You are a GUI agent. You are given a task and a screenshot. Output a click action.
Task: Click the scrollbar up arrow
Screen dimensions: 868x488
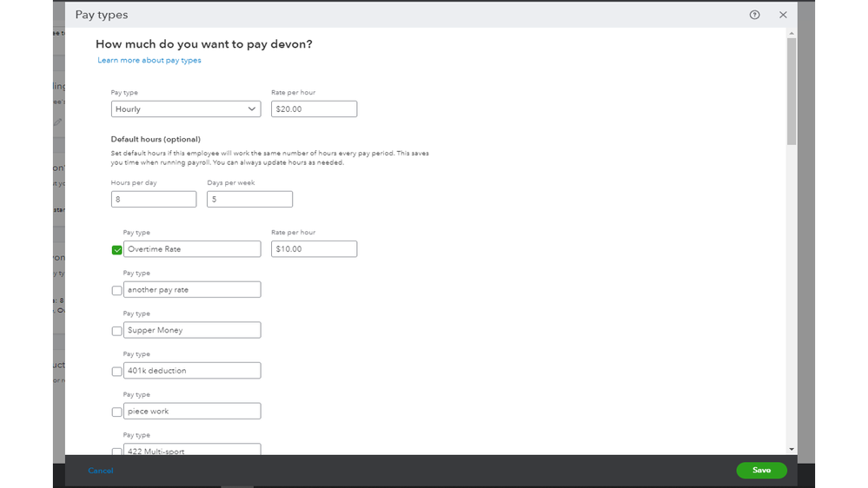pos(792,33)
